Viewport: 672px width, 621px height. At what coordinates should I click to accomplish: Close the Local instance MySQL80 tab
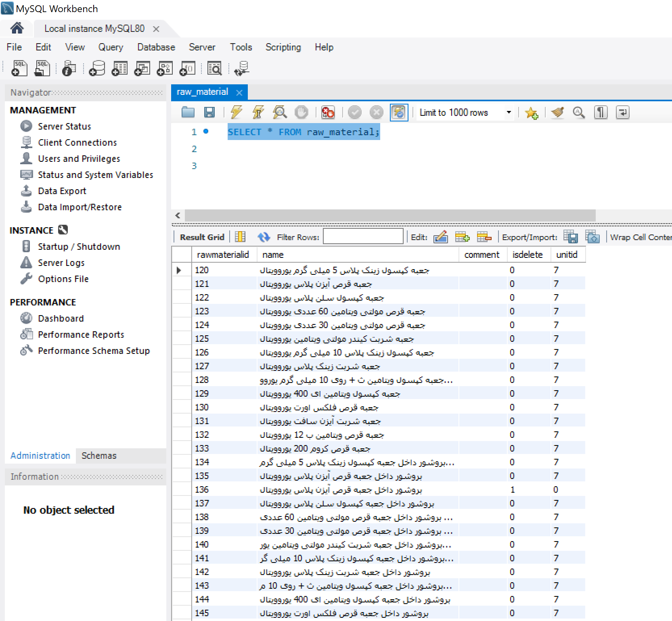pos(156,29)
